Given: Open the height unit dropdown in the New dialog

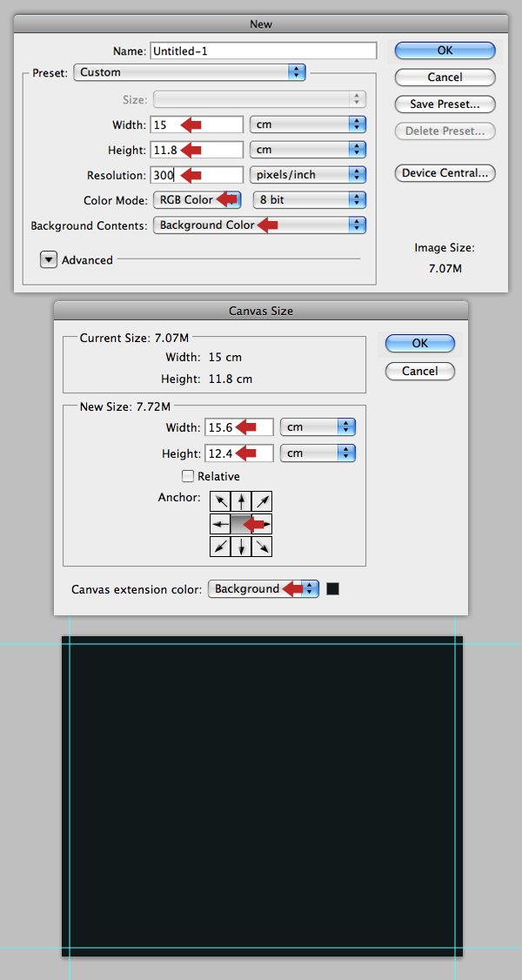Looking at the screenshot, I should (308, 150).
